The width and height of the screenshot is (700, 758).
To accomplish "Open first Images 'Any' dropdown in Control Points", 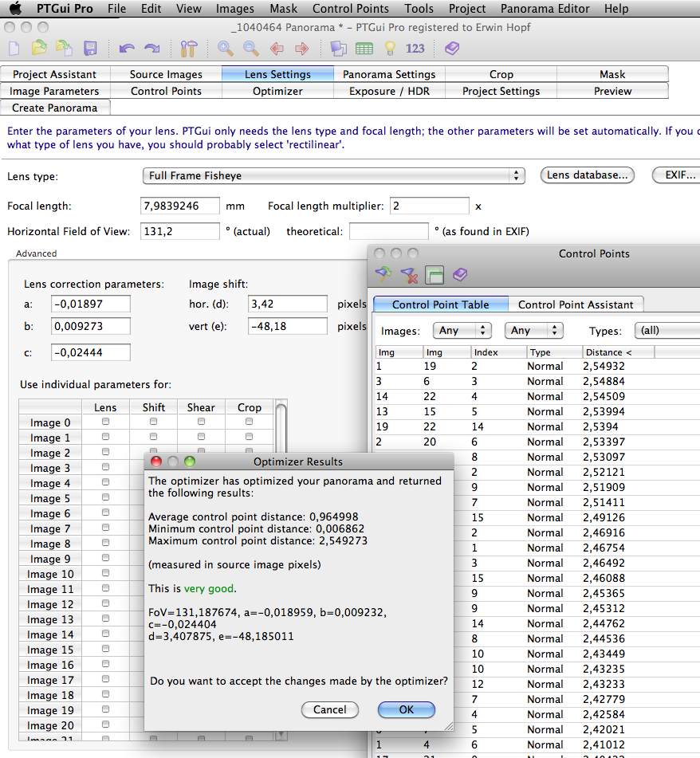I will 462,331.
